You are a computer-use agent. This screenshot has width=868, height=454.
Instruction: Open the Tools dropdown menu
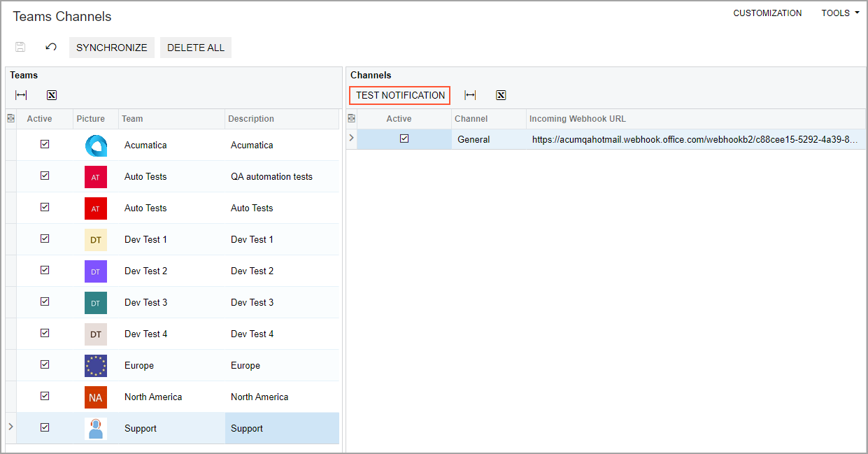tap(840, 13)
